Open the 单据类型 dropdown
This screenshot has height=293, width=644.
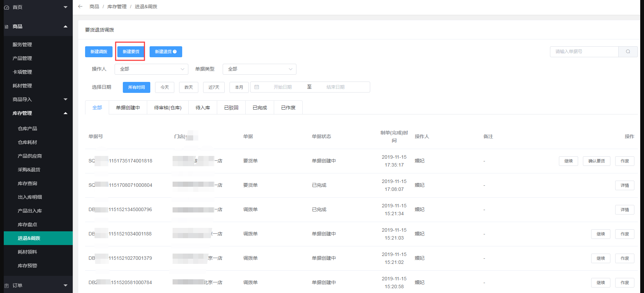[259, 69]
